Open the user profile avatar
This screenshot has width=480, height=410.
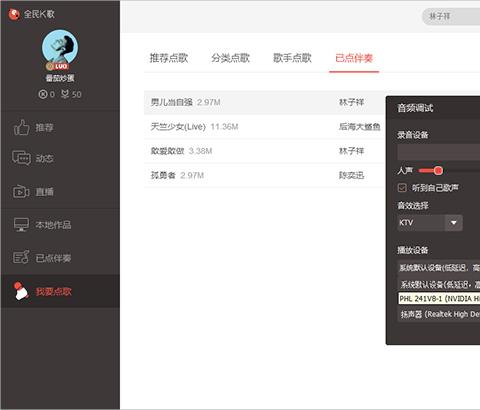click(60, 48)
